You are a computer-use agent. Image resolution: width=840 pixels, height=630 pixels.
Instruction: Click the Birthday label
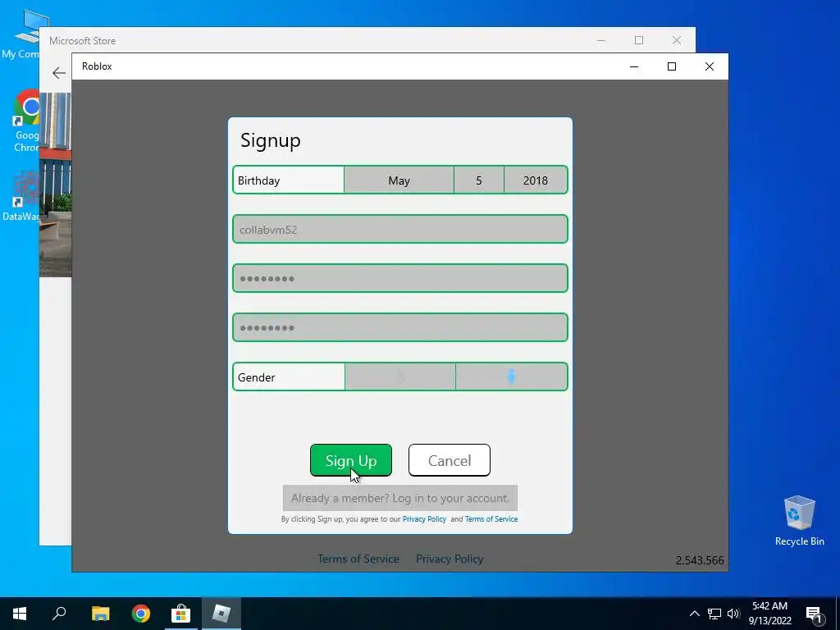pyautogui.click(x=258, y=180)
